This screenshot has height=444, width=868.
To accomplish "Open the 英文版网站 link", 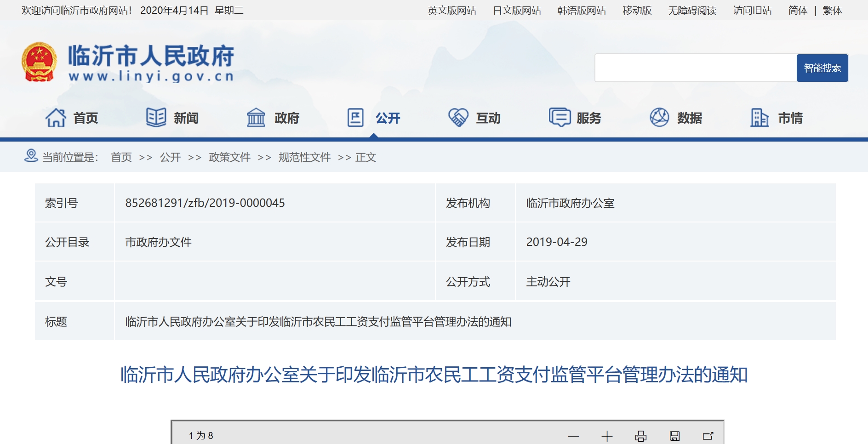I will tap(452, 11).
